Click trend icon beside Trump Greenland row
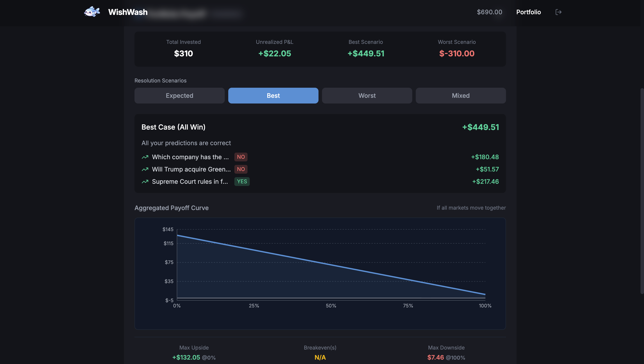The image size is (644, 364). click(x=145, y=169)
